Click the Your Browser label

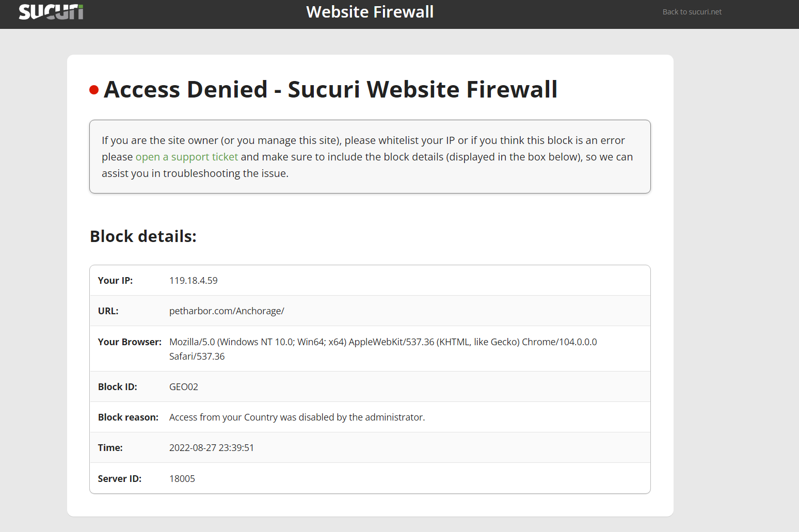click(130, 342)
